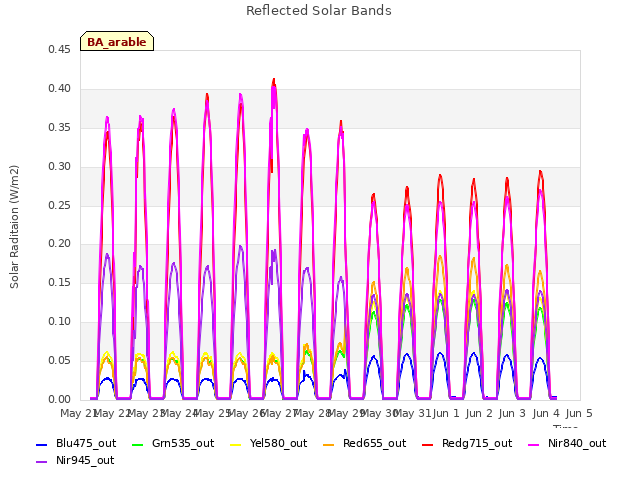Toggle the Red655_out legend entry
The width and height of the screenshot is (640, 480).
[x=364, y=443]
